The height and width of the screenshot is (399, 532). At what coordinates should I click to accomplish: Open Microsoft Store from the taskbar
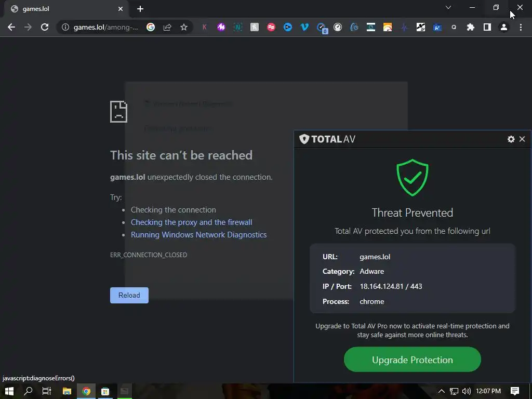pos(105,391)
